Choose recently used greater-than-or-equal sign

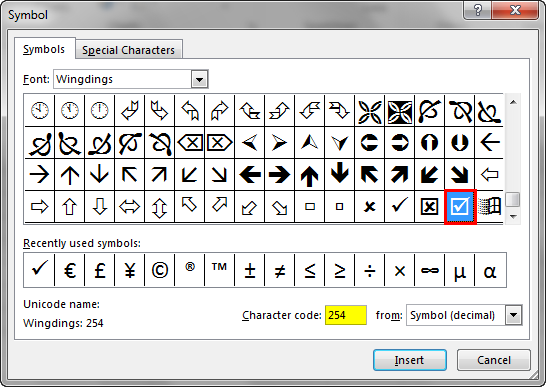340,270
